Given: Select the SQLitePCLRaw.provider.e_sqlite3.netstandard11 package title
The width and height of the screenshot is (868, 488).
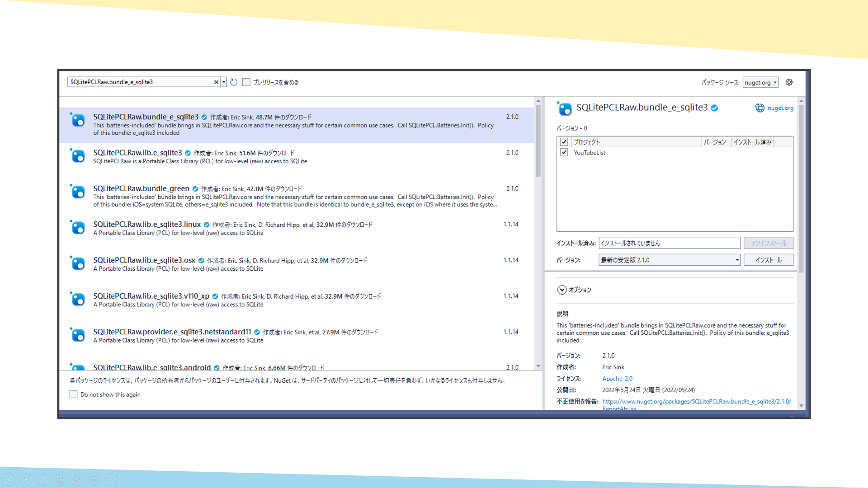Looking at the screenshot, I should [x=172, y=332].
